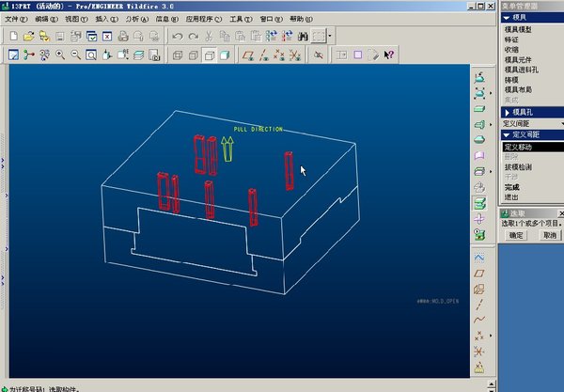Screen dimensions: 564x392
Task: Select 拔模检测 menu option
Action: coord(518,167)
